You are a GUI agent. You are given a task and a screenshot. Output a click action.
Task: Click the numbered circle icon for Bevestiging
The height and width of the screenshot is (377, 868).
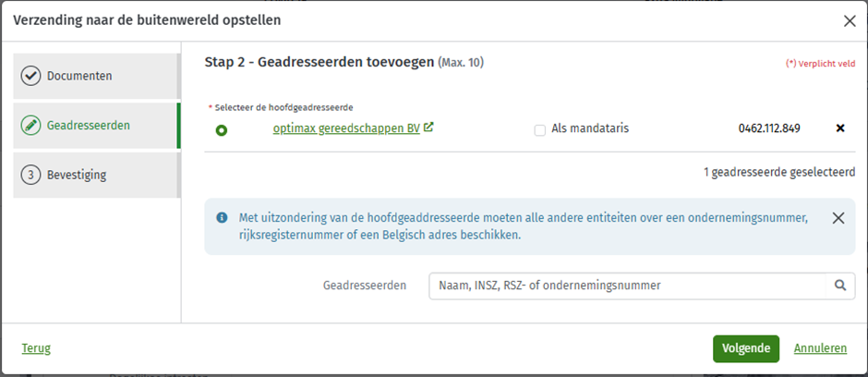31,176
